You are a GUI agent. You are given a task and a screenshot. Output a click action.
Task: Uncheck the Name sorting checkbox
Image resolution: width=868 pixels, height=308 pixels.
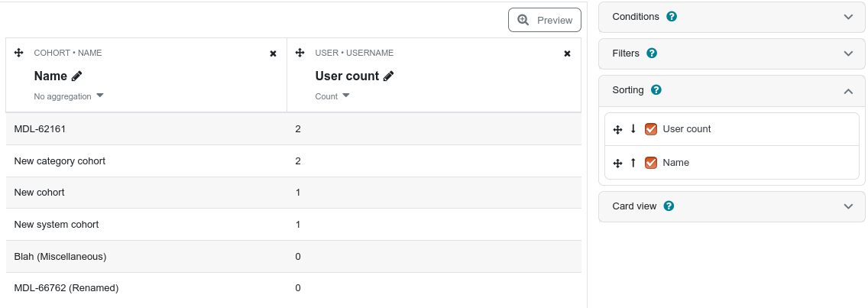coord(651,163)
